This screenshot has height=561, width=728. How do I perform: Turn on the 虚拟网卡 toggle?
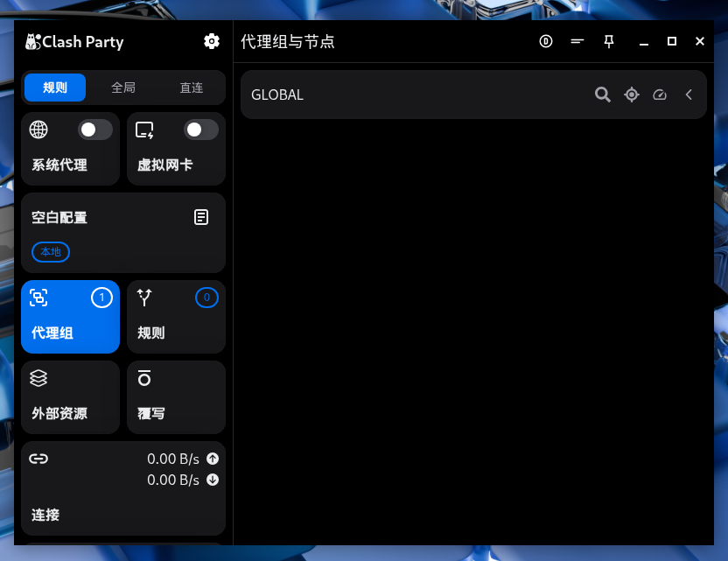pos(200,130)
